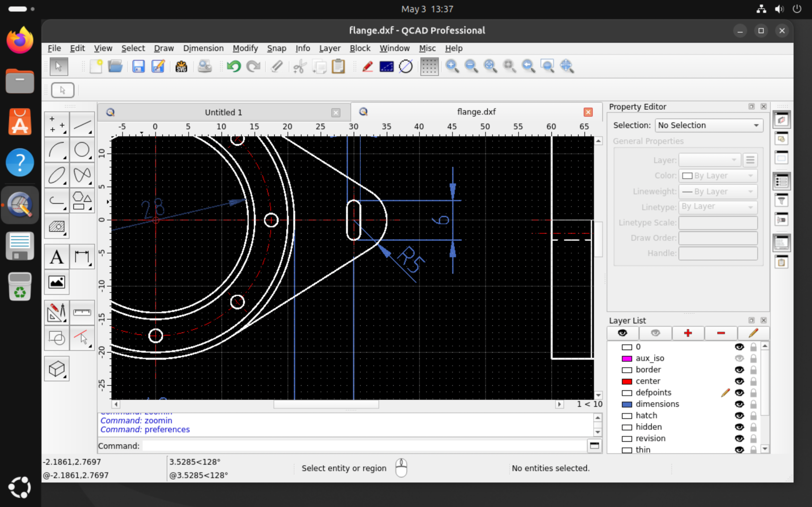This screenshot has width=812, height=507.
Task: Select the Arc drawing tool
Action: (57, 150)
